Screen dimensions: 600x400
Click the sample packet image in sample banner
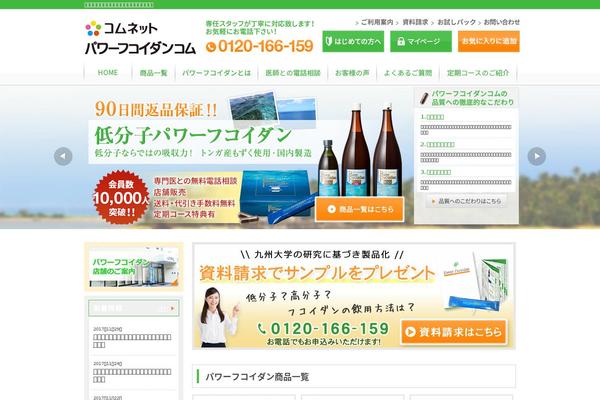pyautogui.click(x=474, y=304)
